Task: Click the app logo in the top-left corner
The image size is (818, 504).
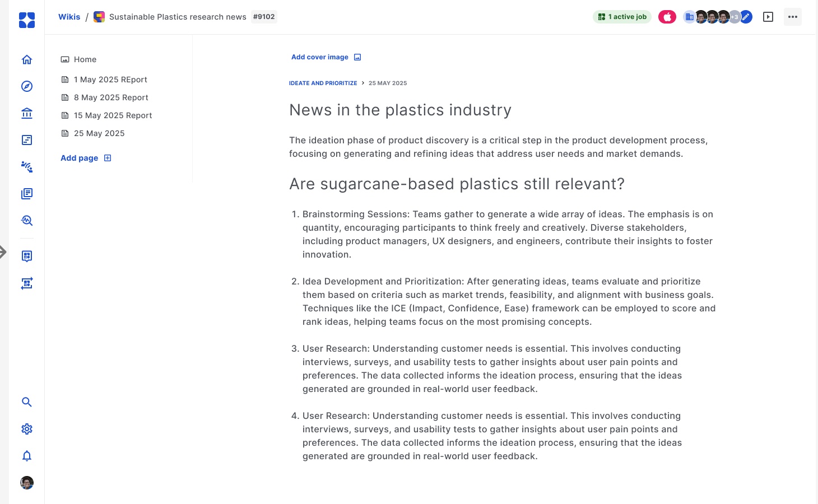Action: click(x=27, y=20)
